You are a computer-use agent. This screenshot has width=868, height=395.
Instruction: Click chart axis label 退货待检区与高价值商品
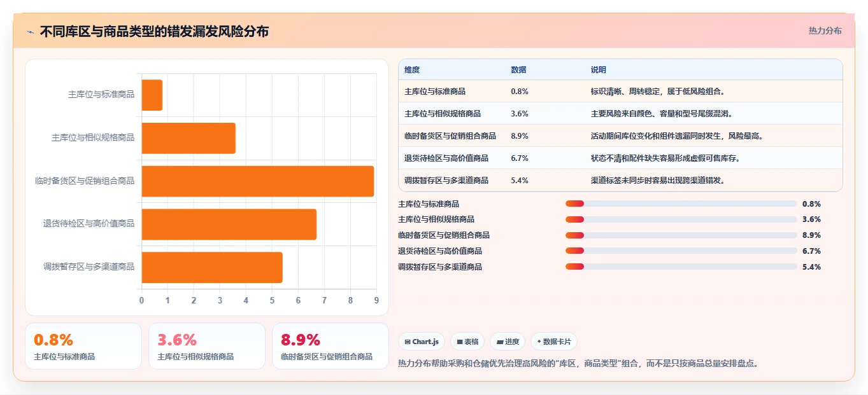pyautogui.click(x=89, y=224)
